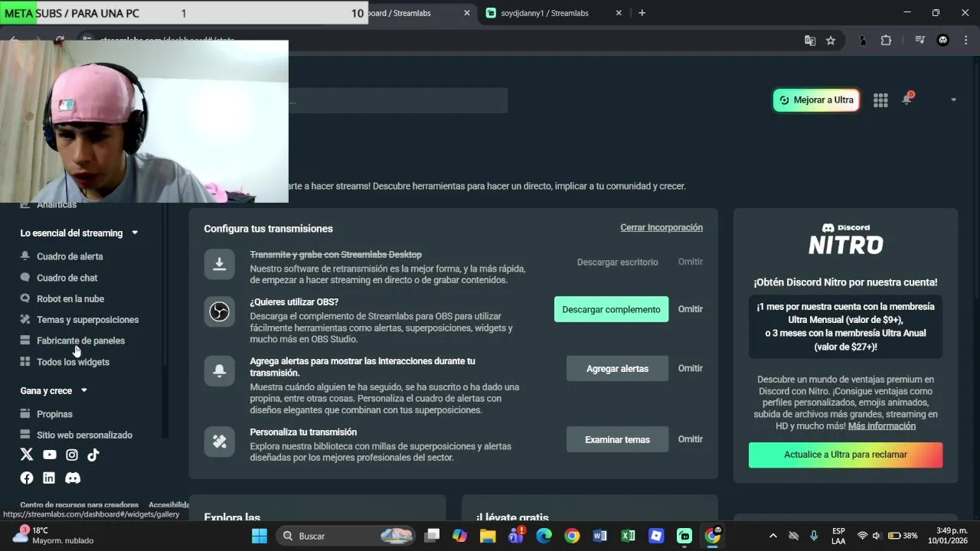
Task: Open the Chrome media control icon
Action: click(920, 41)
